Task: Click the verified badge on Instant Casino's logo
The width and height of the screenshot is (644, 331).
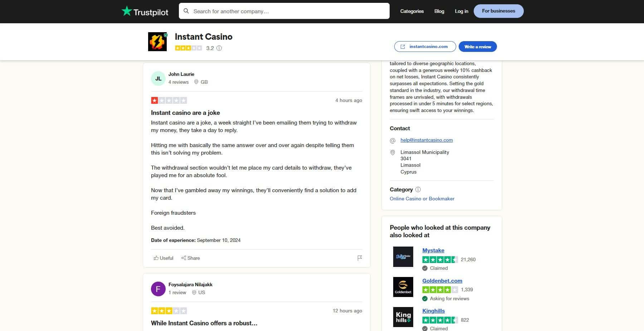Action: pyautogui.click(x=166, y=35)
